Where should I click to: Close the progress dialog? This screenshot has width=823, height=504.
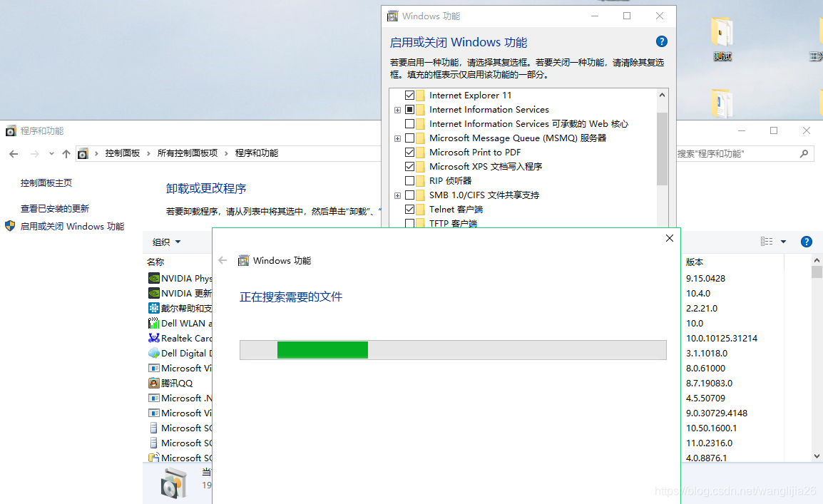(669, 238)
